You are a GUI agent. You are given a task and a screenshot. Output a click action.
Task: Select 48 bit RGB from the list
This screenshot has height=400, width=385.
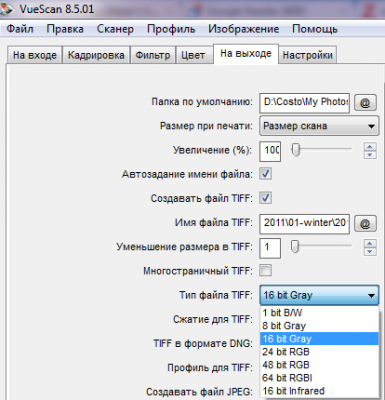tap(319, 365)
